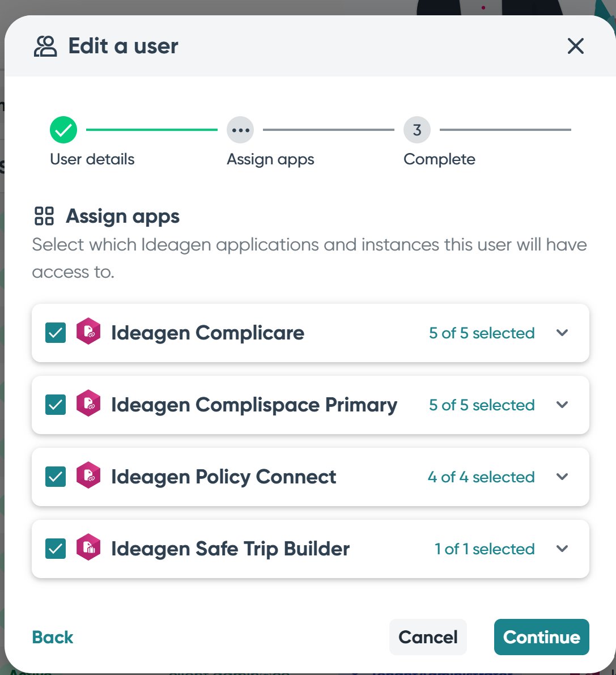Screen dimensions: 616x675
Task: Click the 1 of 1 selected text
Action: click(485, 549)
